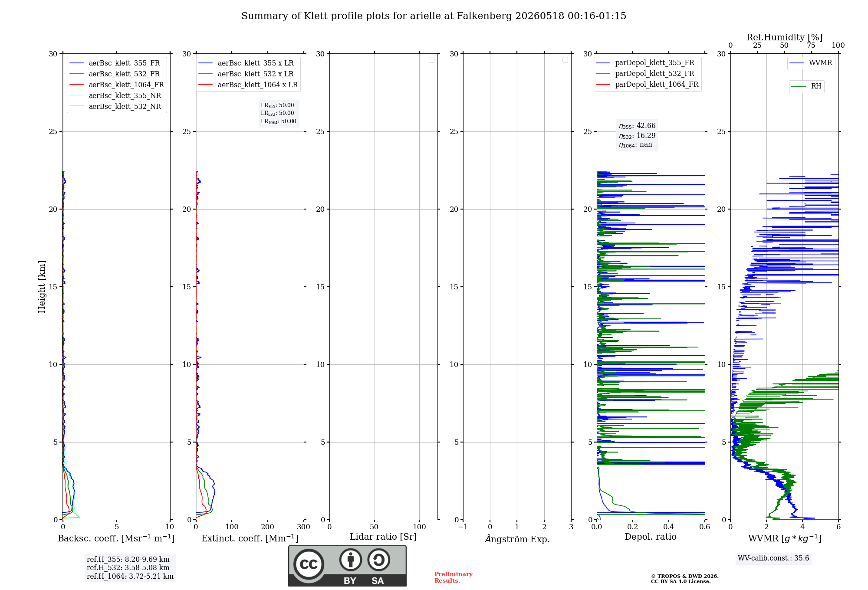The height and width of the screenshot is (590, 868).
Task: Click the η532: 16.29 value
Action: 637,136
